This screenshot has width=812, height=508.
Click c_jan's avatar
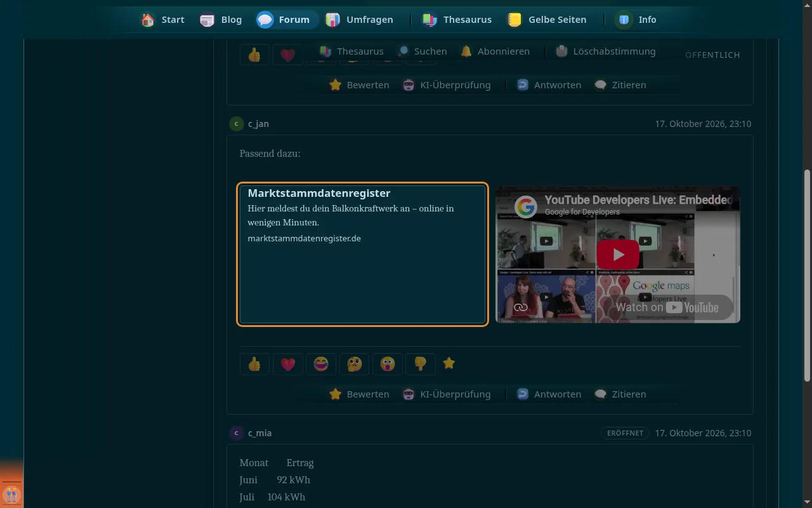(x=236, y=124)
